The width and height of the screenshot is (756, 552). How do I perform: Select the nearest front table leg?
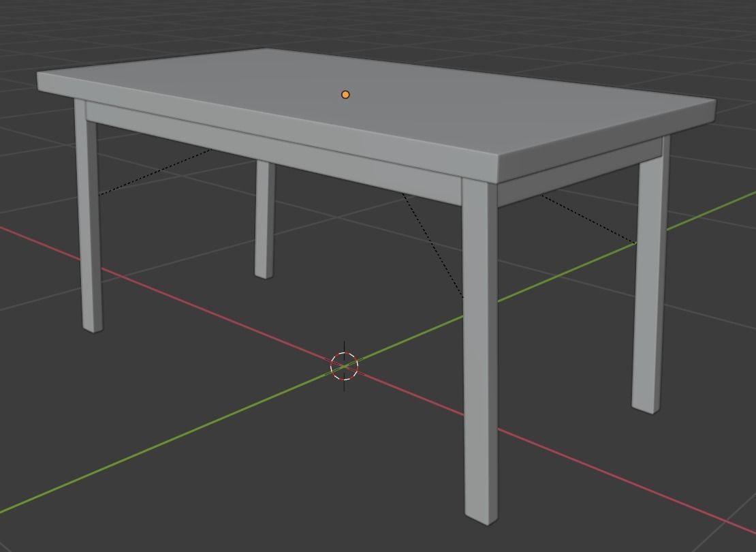[x=480, y=352]
